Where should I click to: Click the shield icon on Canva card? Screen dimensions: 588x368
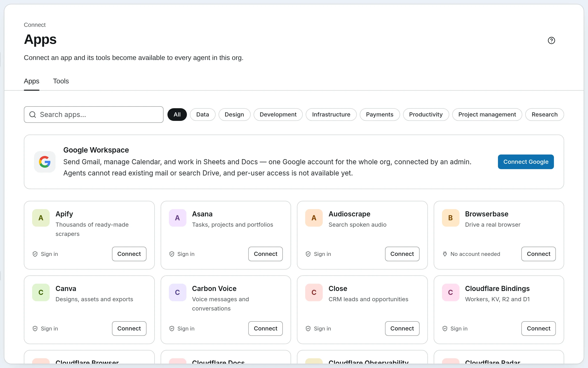click(x=35, y=329)
